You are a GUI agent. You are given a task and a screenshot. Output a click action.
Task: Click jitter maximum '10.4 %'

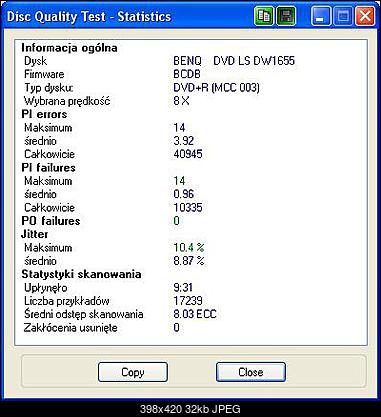tap(189, 248)
